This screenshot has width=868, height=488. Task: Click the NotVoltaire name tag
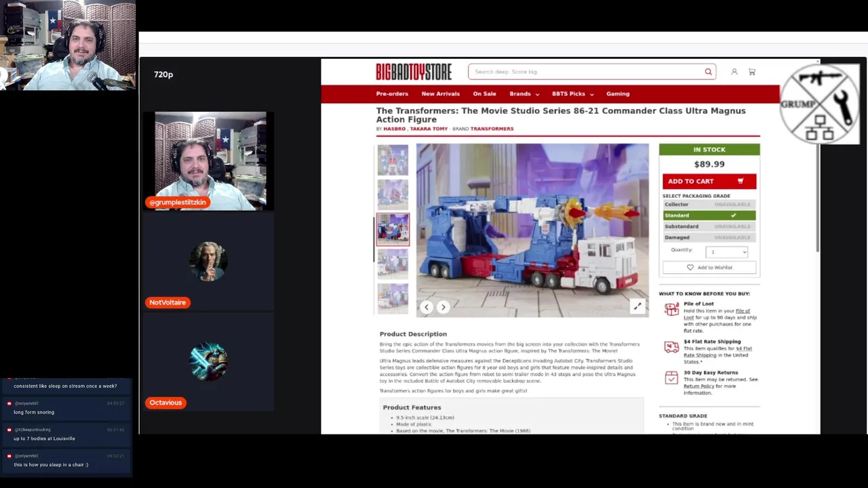[167, 302]
